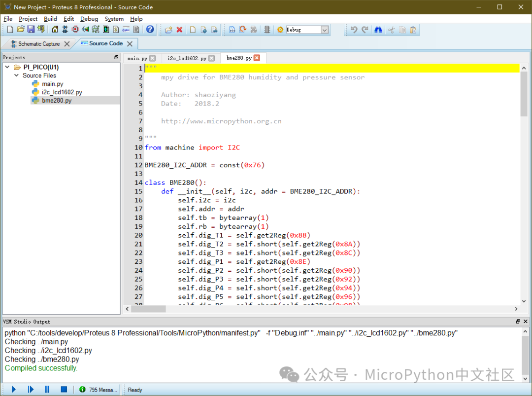Image resolution: width=532 pixels, height=396 pixels.
Task: Close the i2c_lcd1602.py editor tab
Action: (211, 58)
